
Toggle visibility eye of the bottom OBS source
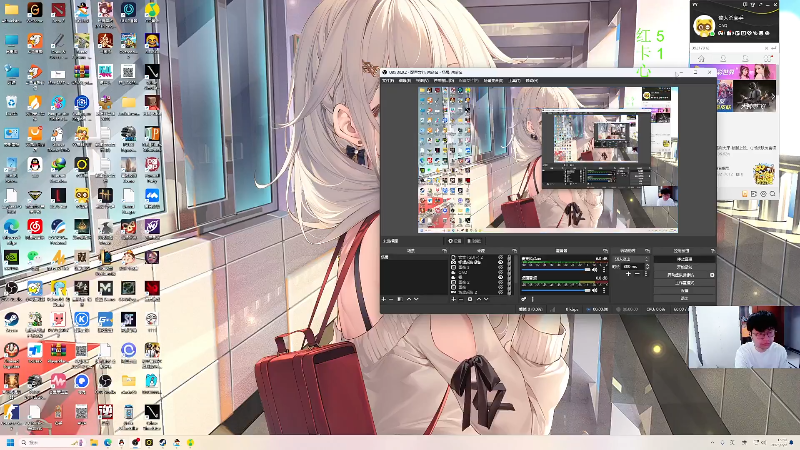(x=501, y=292)
